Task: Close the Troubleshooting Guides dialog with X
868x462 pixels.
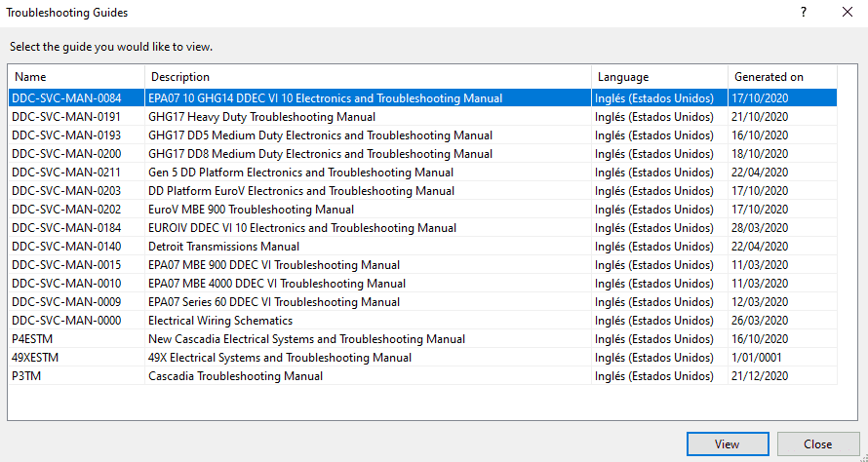Action: click(x=847, y=12)
